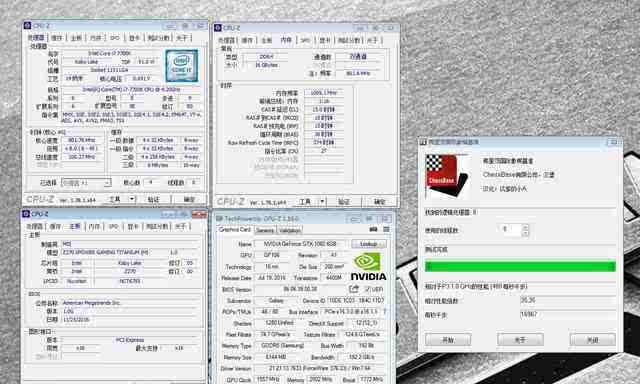Click the PCI-Express graphic interface version value
Screen dimensions: 640x384
(x=129, y=340)
